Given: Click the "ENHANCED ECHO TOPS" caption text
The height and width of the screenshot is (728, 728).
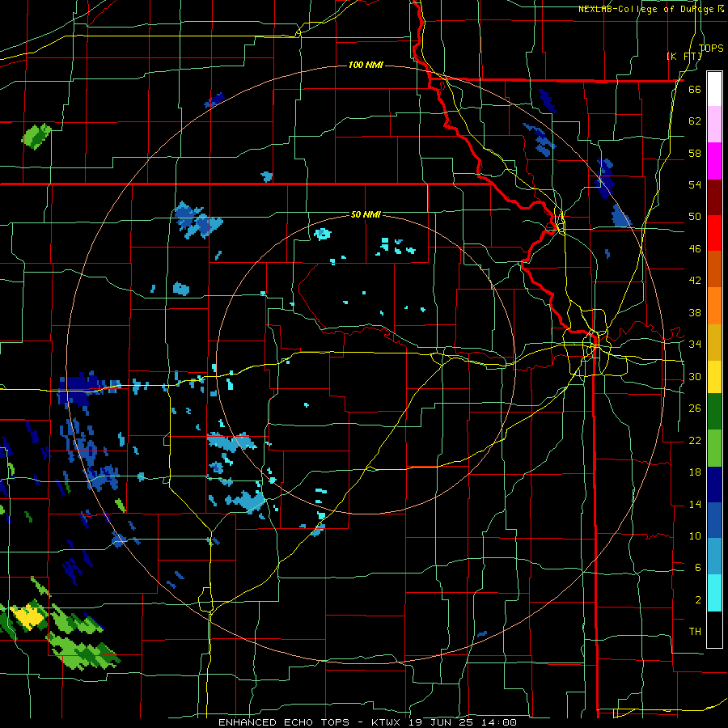Looking at the screenshot, I should click(284, 722).
